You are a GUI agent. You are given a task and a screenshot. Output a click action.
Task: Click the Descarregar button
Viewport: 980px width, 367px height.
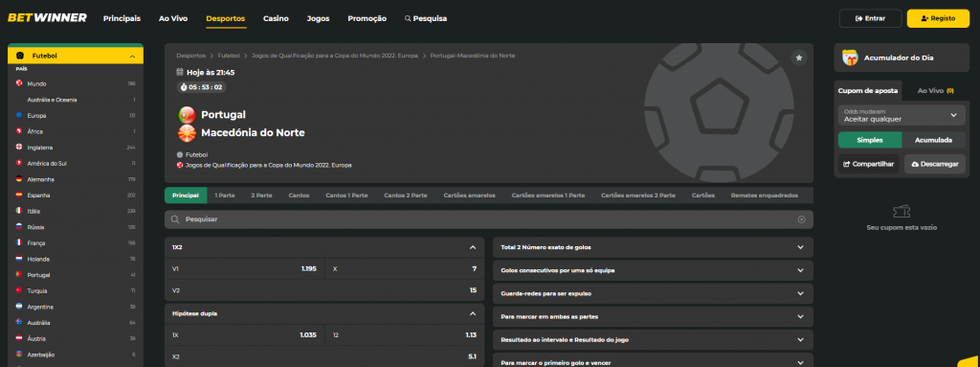tap(935, 164)
